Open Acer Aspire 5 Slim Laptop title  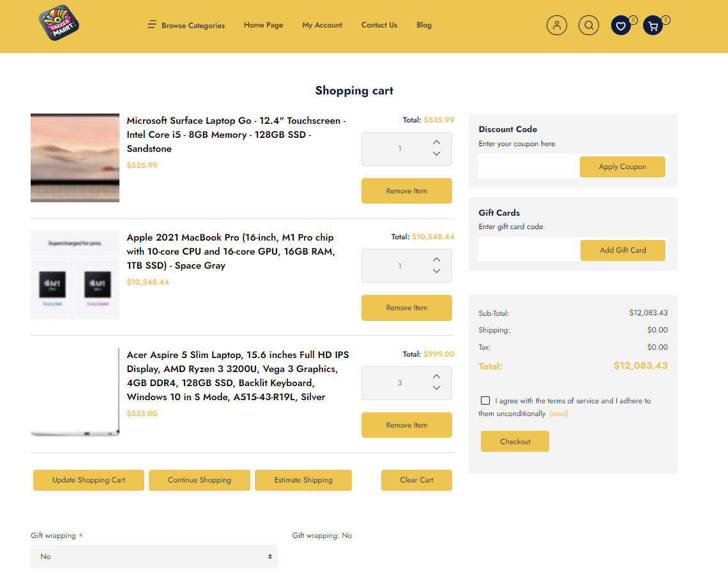[238, 376]
